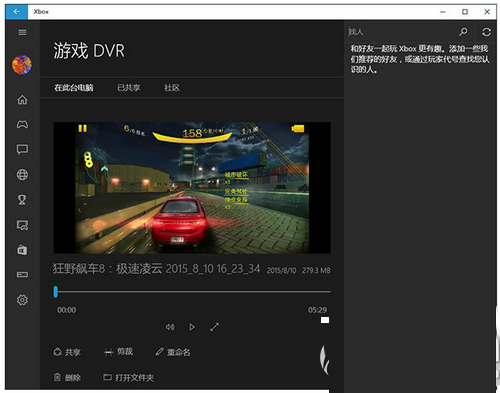
Task: Switch to 在此台电脑 tab
Action: tap(74, 88)
